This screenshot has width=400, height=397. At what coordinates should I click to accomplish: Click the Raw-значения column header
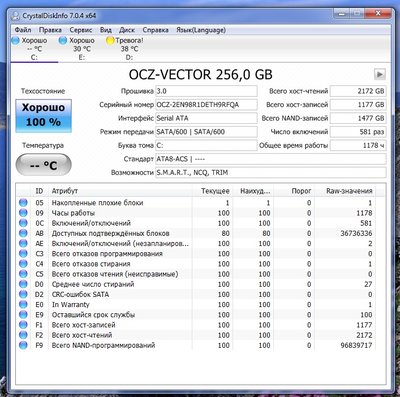point(349,191)
